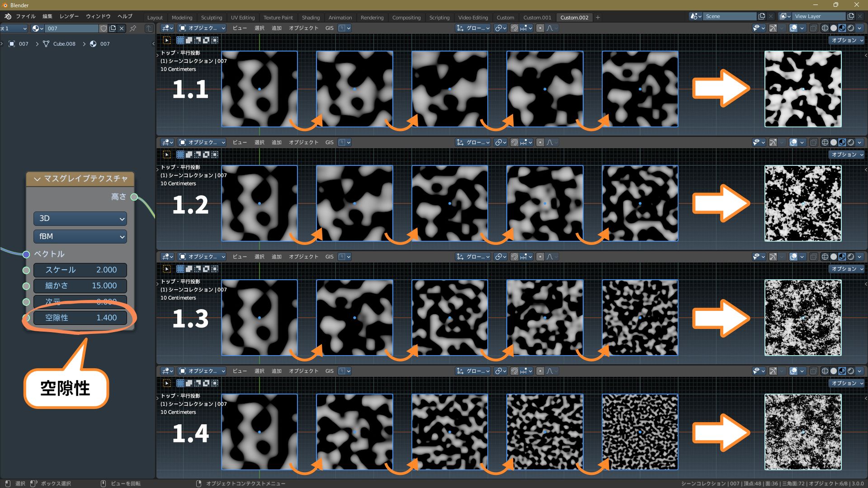Image resolution: width=868 pixels, height=488 pixels.
Task: Click the Scene name field
Action: tap(730, 16)
